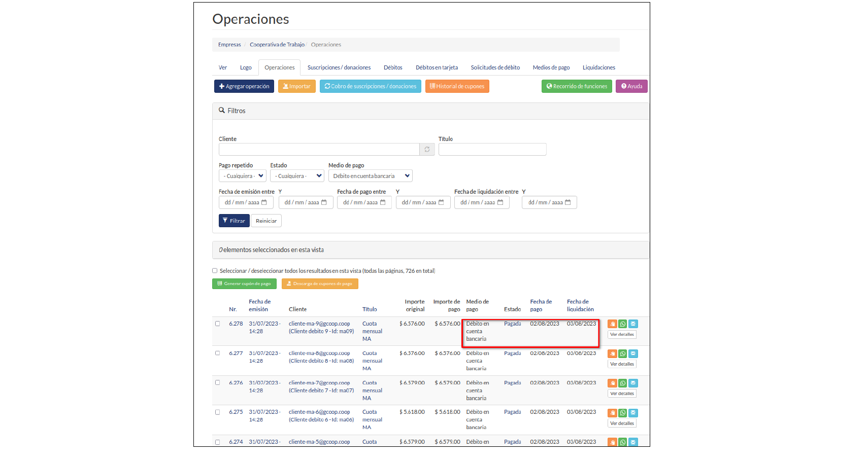Screen dimensions: 868x460
Task: Select checkbox for operation 6.276
Action: 217,382
